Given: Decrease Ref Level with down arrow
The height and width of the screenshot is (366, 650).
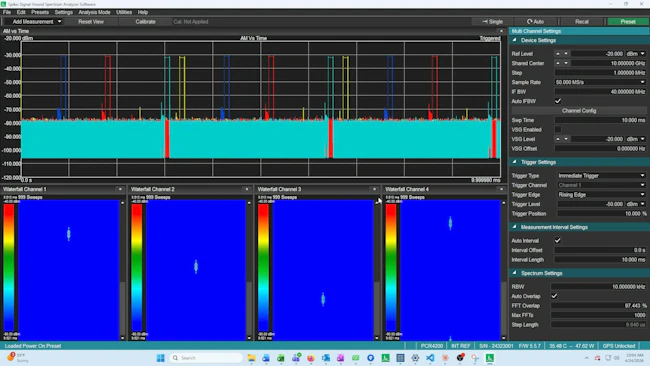Looking at the screenshot, I should click(566, 54).
